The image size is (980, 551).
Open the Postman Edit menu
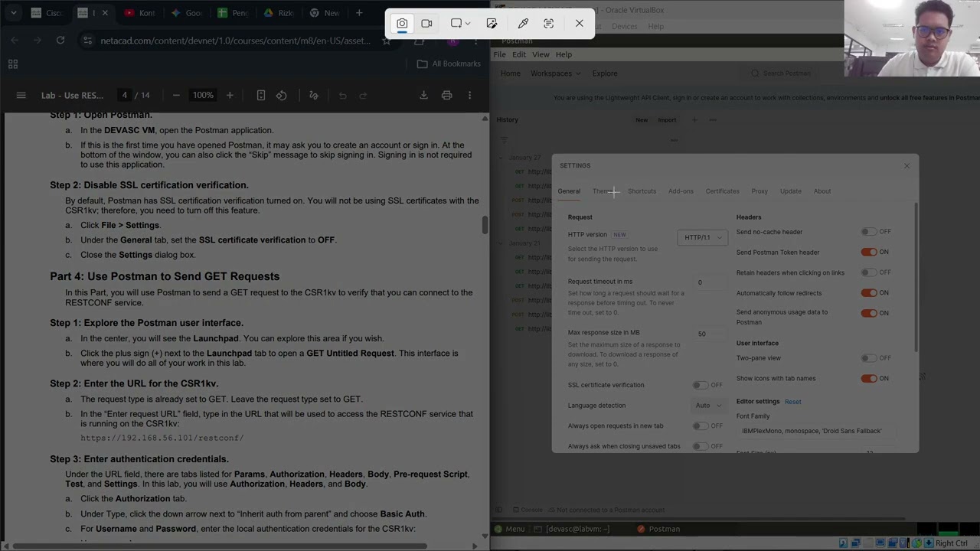[519, 54]
